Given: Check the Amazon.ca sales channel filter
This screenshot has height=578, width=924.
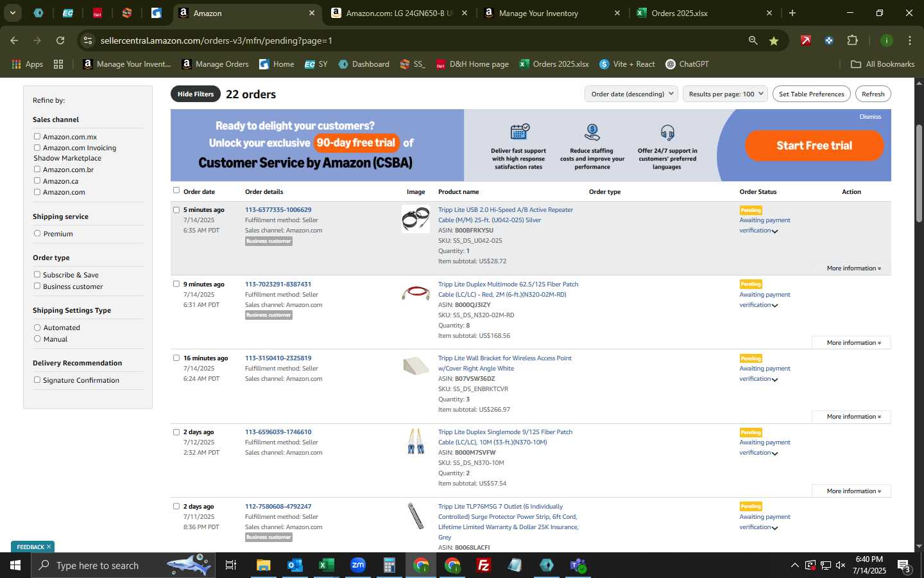Looking at the screenshot, I should pyautogui.click(x=37, y=180).
